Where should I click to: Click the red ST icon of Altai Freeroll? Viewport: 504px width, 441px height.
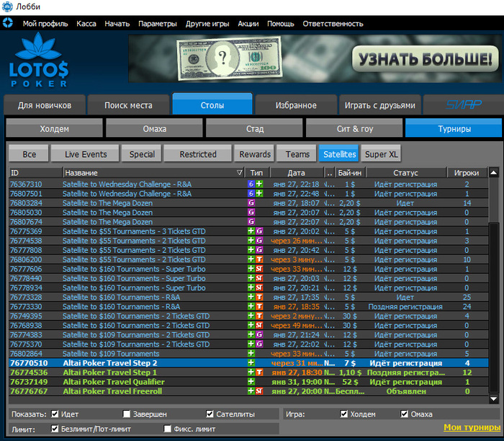(x=259, y=391)
